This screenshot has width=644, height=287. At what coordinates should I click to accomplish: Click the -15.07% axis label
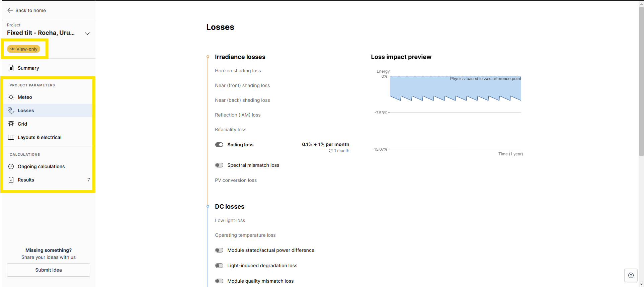point(380,149)
